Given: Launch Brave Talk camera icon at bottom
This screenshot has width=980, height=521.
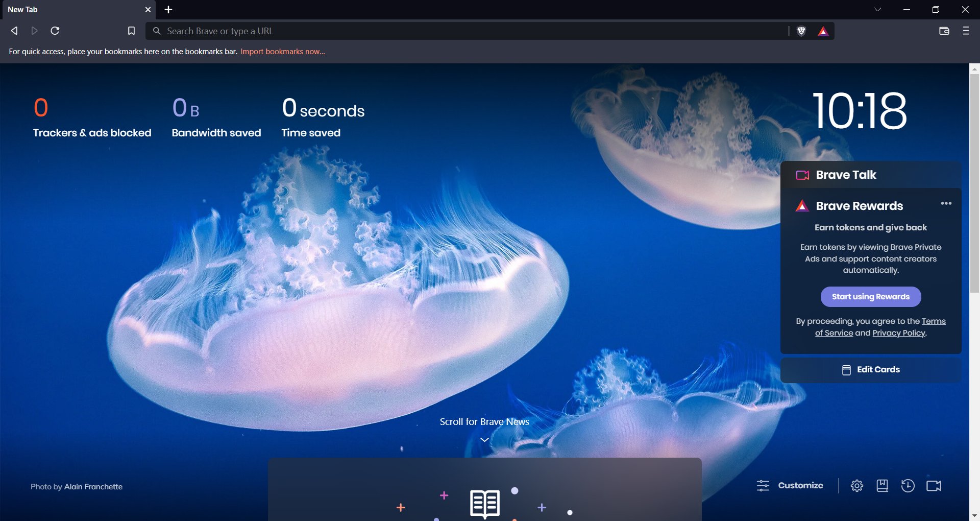Looking at the screenshot, I should pyautogui.click(x=934, y=486).
